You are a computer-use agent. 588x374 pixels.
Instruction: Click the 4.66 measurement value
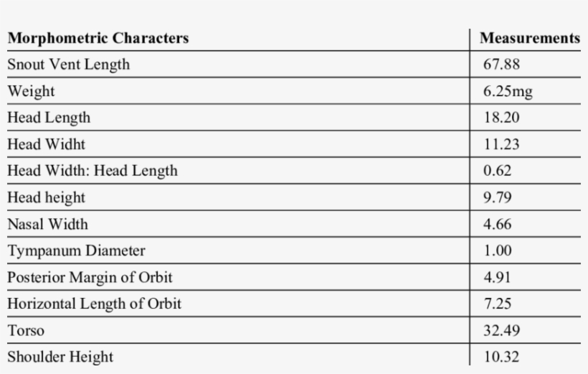point(497,224)
